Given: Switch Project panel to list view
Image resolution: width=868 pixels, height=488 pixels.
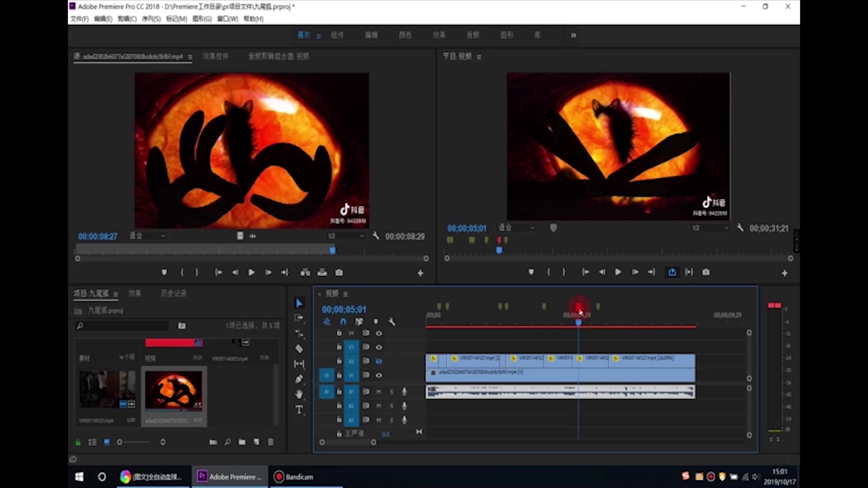Looking at the screenshot, I should click(92, 442).
